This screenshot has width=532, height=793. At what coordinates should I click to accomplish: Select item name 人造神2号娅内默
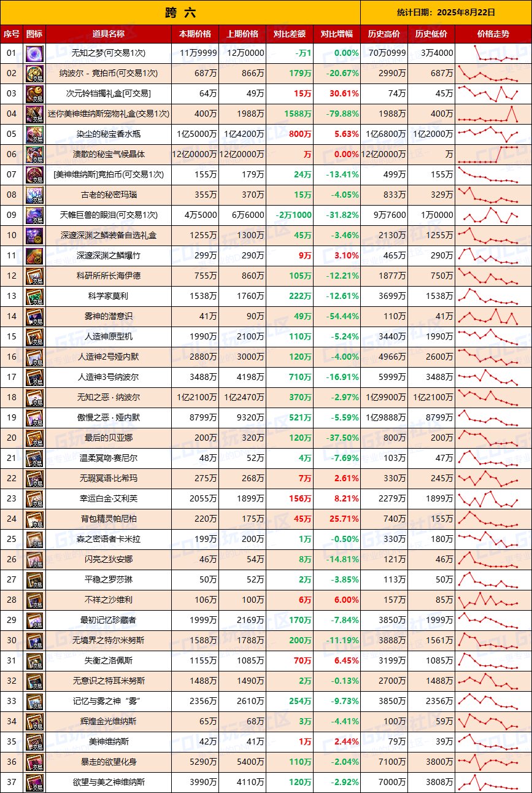coord(109,357)
